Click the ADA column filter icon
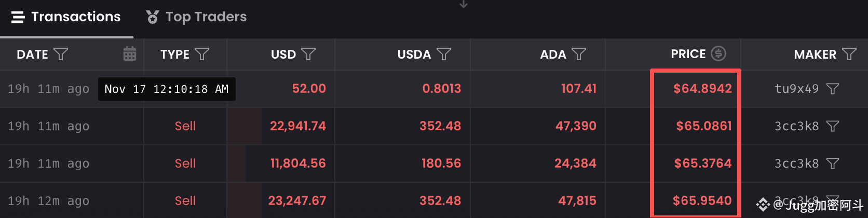This screenshot has height=218, width=868. [579, 54]
